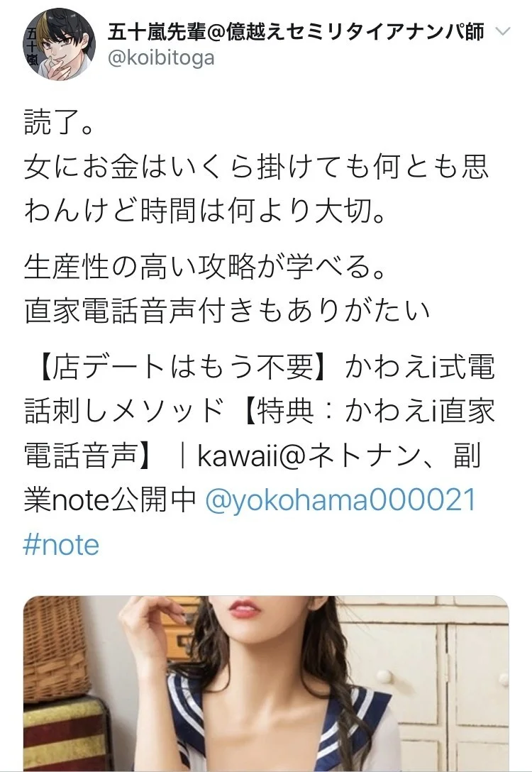Open the @koibitoga handle
The width and height of the screenshot is (532, 772).
[161, 58]
